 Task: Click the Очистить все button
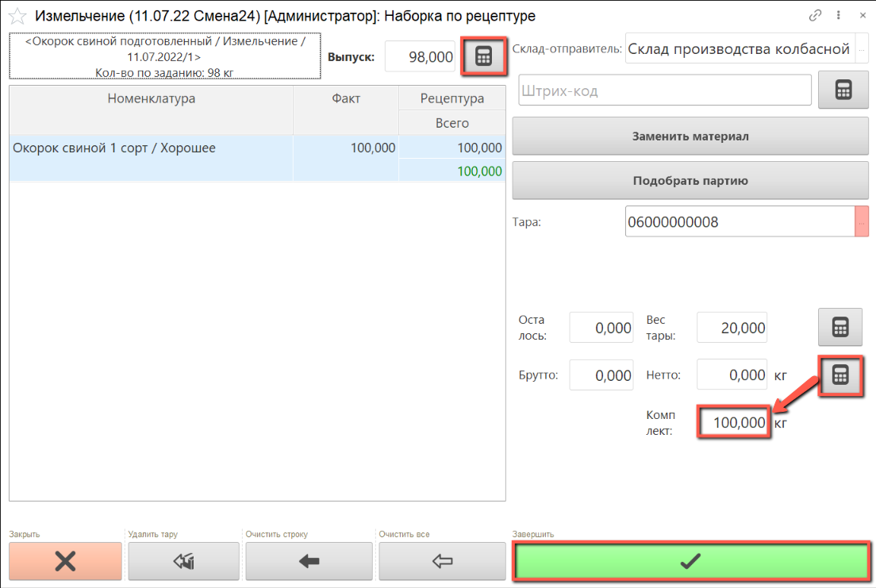point(442,561)
